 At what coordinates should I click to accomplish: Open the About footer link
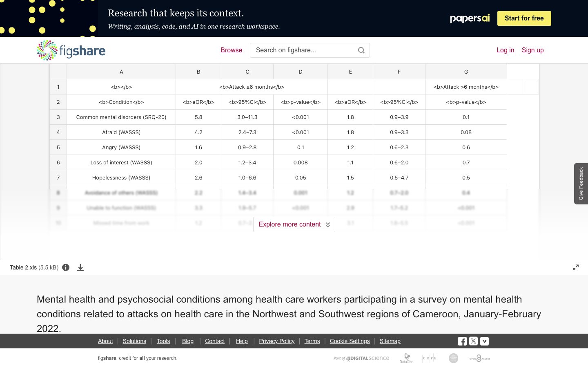105,341
